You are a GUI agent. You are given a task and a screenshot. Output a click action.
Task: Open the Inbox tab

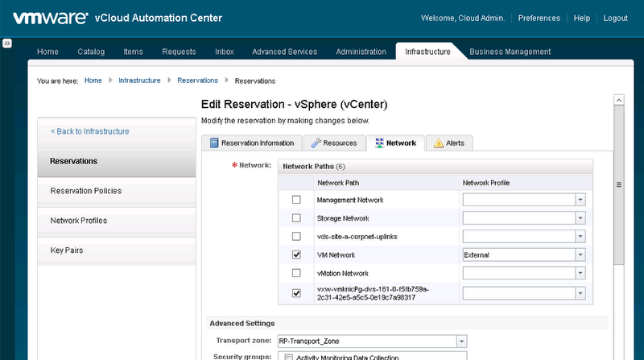click(225, 52)
